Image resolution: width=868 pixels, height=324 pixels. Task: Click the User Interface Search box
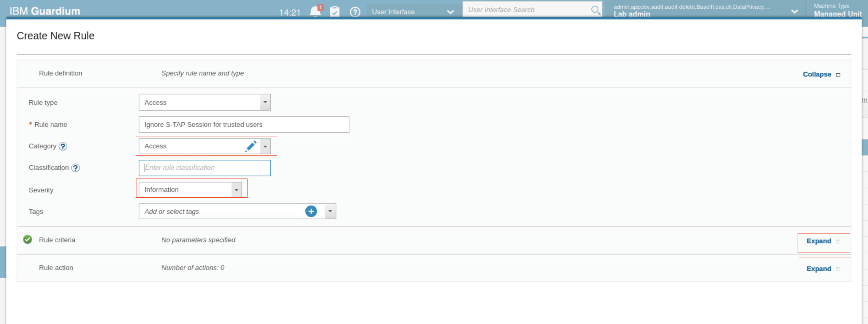point(527,10)
